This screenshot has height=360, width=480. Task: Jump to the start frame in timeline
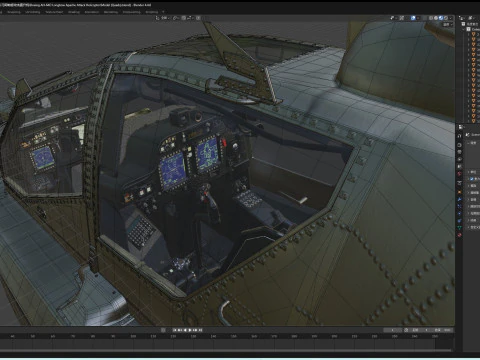175,330
